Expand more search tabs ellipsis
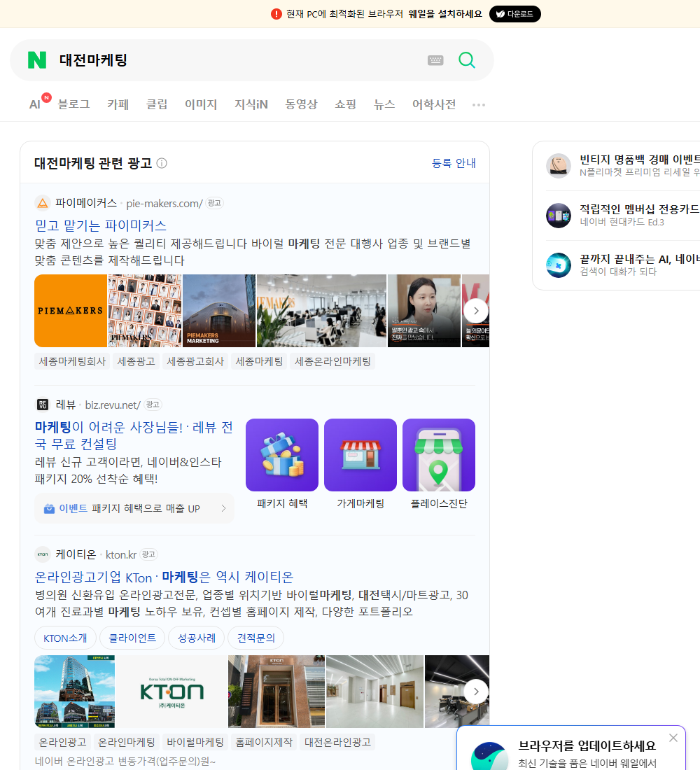Viewport: 700px width, 770px height. 479,104
